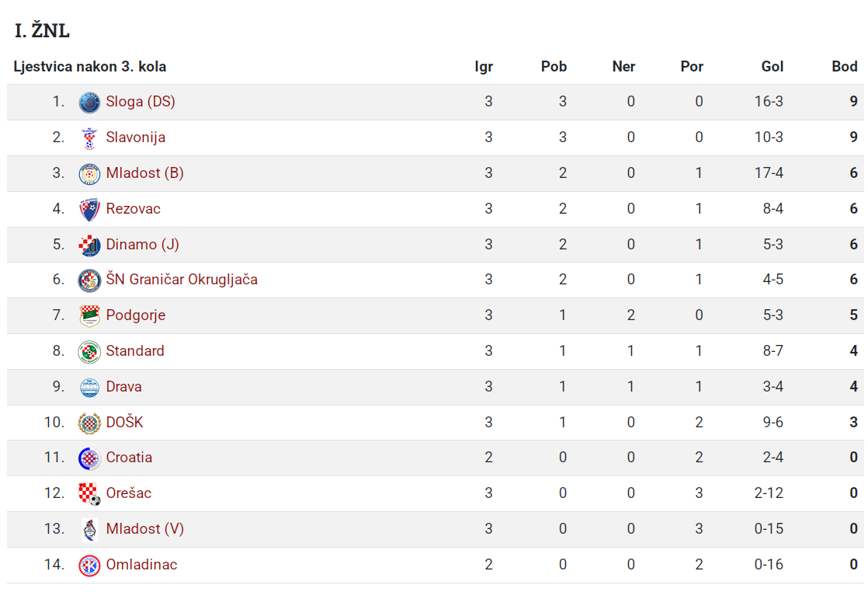The image size is (868, 599).
Task: Click the Slavonija club crest icon
Action: tap(89, 138)
